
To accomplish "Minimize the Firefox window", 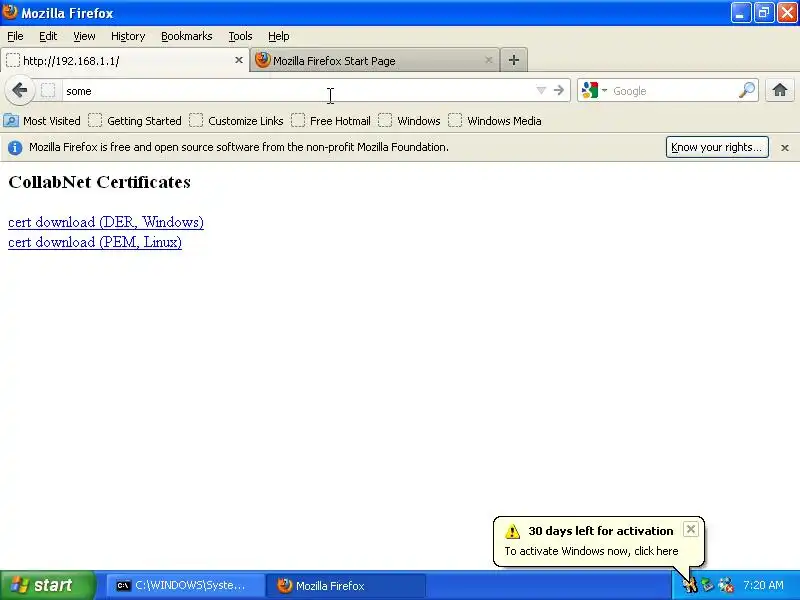I will click(x=741, y=13).
